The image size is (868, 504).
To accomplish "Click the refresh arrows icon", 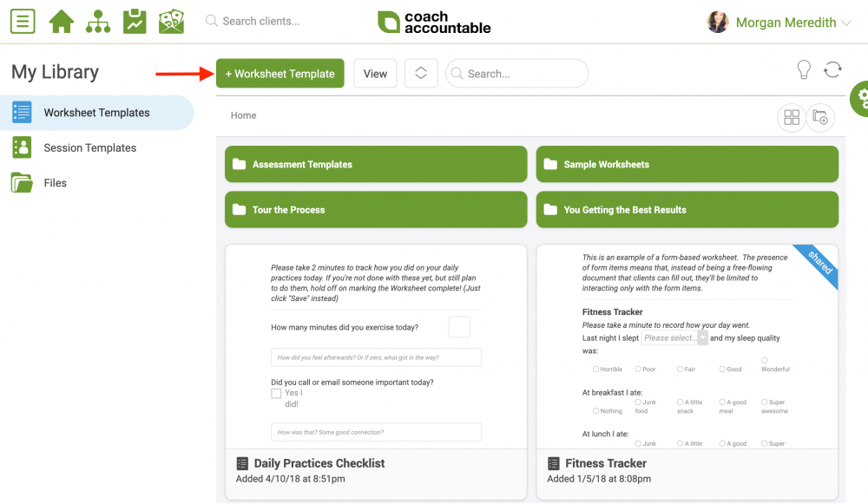I will pyautogui.click(x=832, y=69).
